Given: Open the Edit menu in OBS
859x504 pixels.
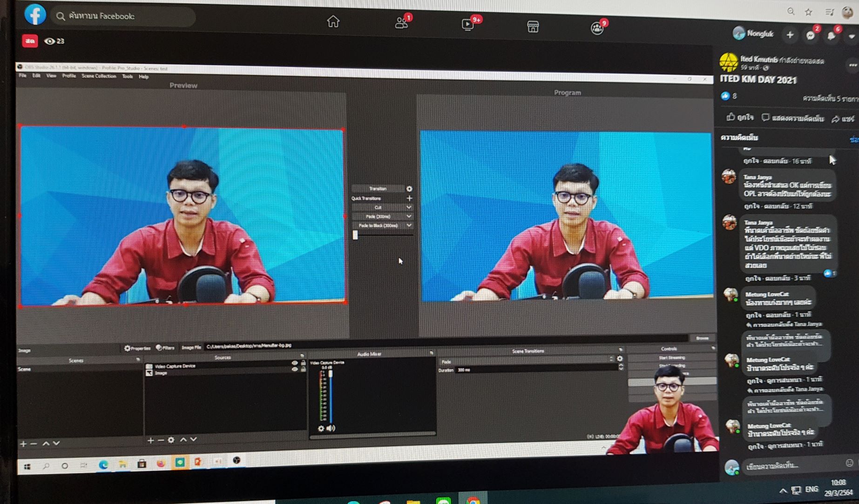Looking at the screenshot, I should click(x=36, y=75).
